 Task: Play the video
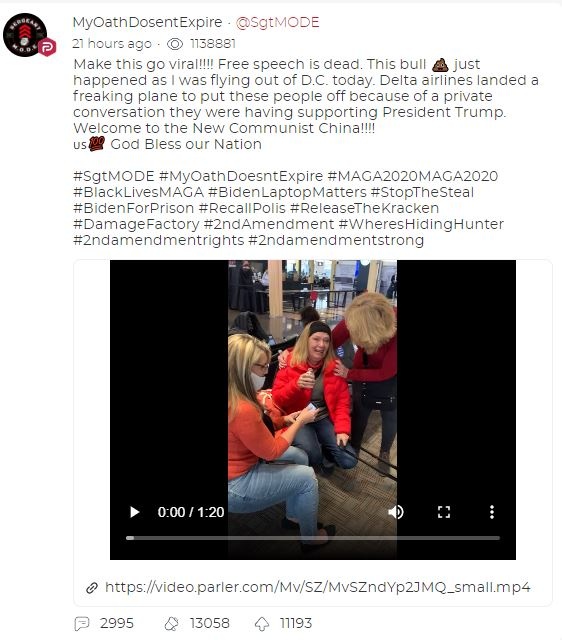coord(134,512)
